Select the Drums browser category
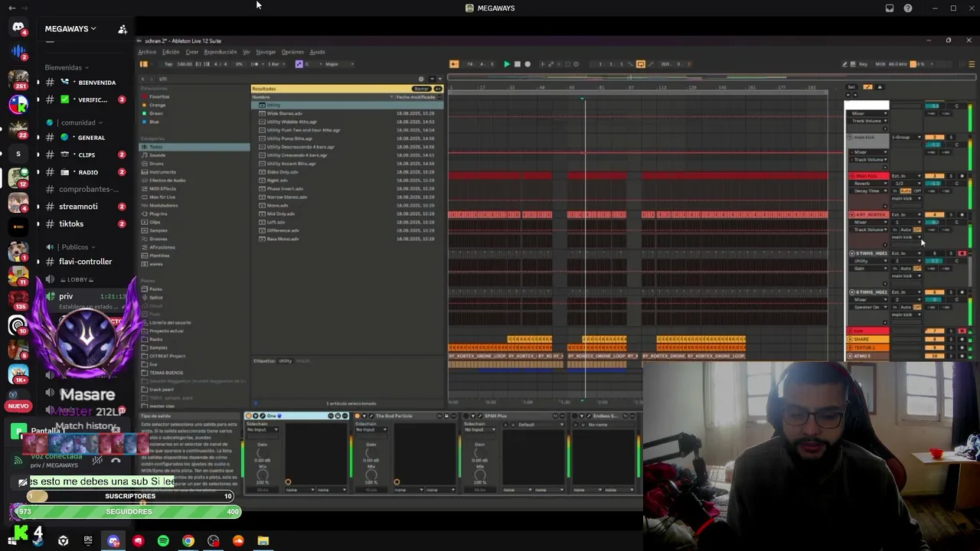This screenshot has height=551, width=980. coord(156,164)
